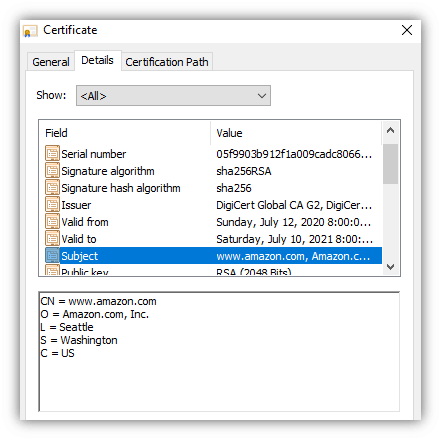Click the L = Seattle line
Viewport: 441px width, 440px height.
click(67, 327)
